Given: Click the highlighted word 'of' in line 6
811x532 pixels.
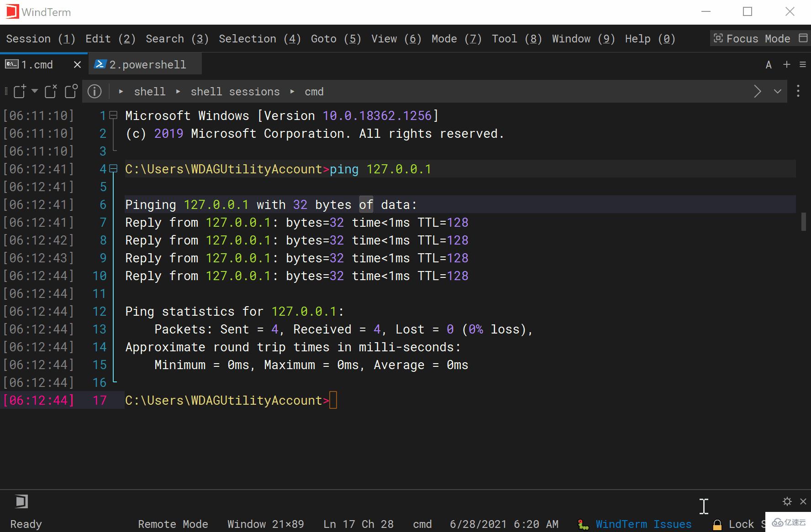Looking at the screenshot, I should 366,205.
